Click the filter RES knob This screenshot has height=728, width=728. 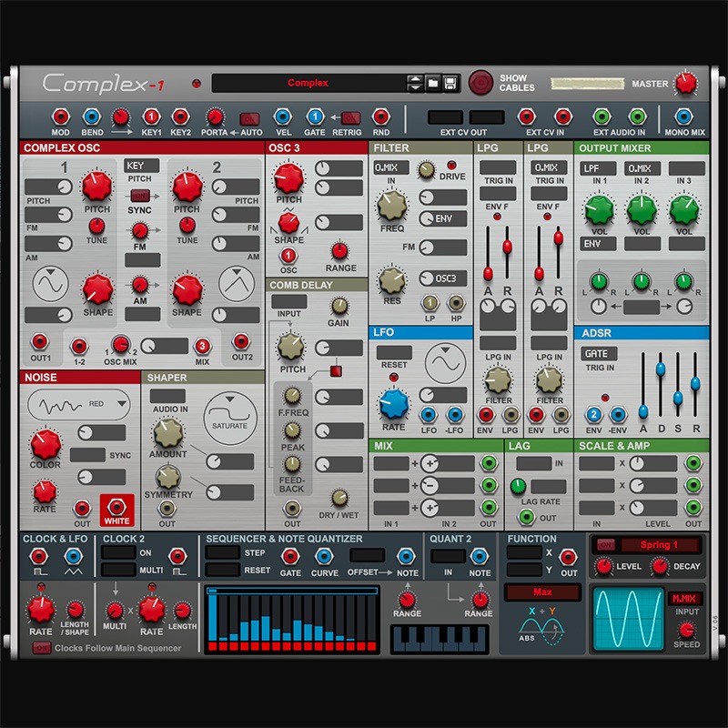click(x=392, y=280)
